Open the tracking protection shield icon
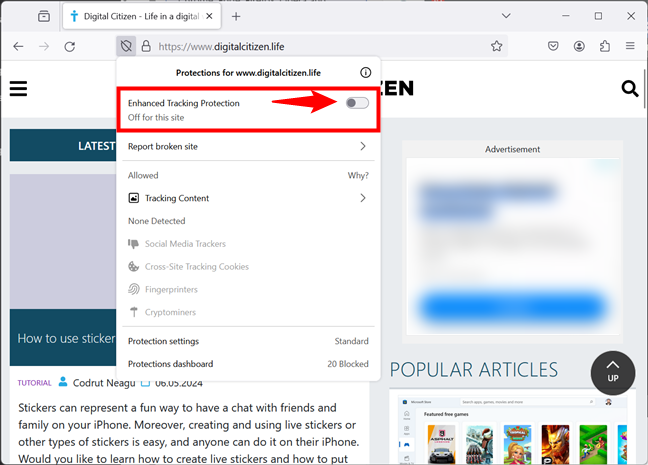Image resolution: width=648 pixels, height=465 pixels. click(x=126, y=46)
